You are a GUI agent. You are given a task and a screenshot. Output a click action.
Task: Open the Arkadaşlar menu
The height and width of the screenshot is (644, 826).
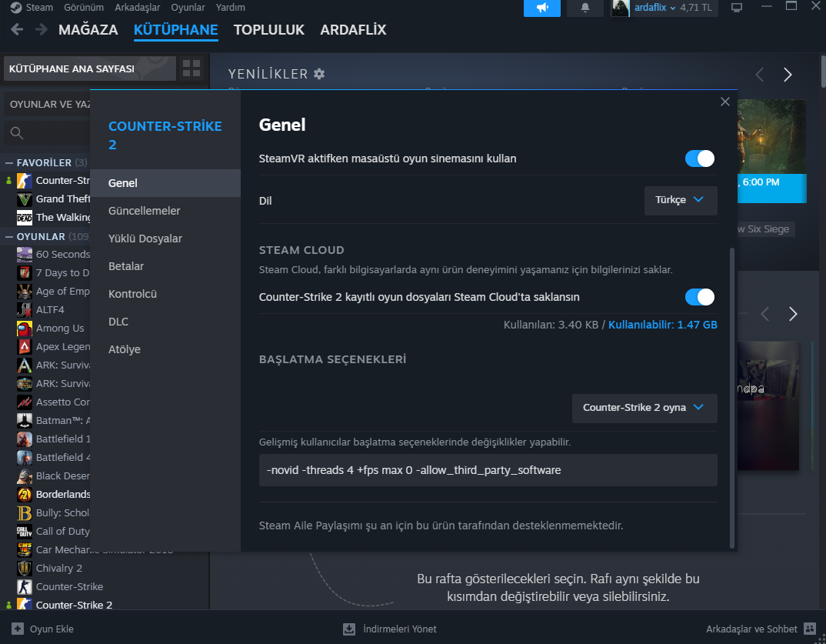pos(138,8)
